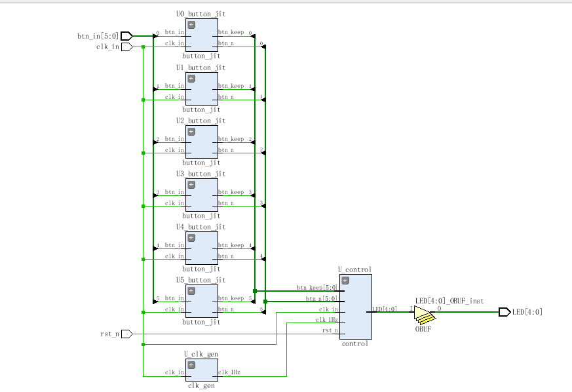The height and width of the screenshot is (392, 572).
Task: Click the btn_n pin on U0_button_jit
Action: tap(226, 43)
